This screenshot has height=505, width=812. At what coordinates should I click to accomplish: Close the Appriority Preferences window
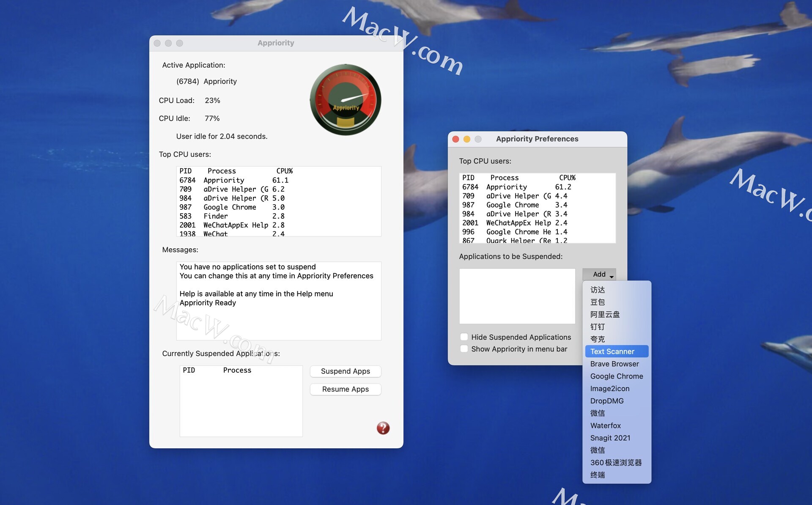click(455, 139)
